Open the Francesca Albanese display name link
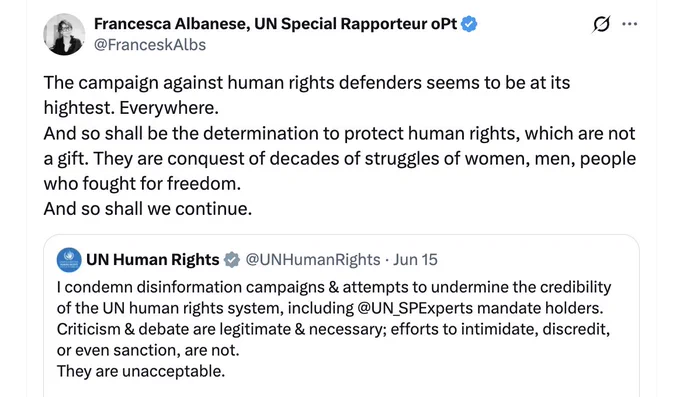This screenshot has height=397, width=680. pyautogui.click(x=275, y=24)
